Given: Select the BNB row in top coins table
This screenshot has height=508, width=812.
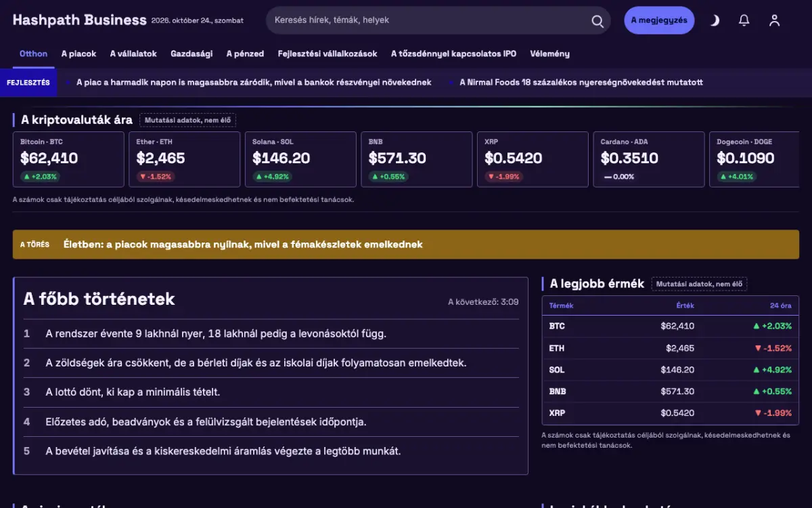Looking at the screenshot, I should coord(671,391).
